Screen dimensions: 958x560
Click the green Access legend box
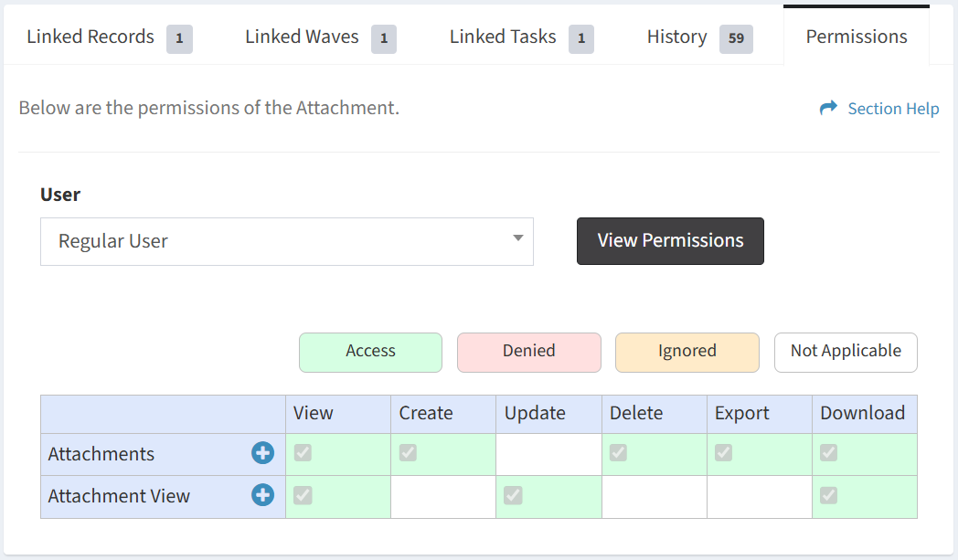(x=370, y=353)
